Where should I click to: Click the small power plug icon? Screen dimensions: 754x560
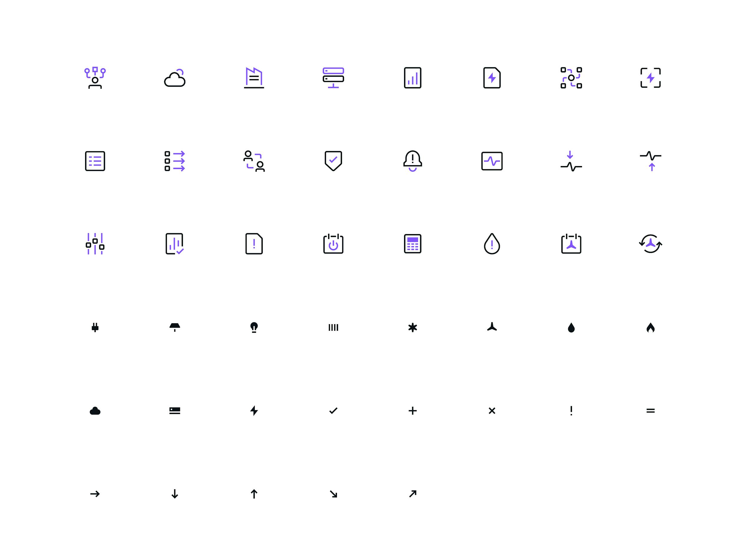click(x=95, y=327)
